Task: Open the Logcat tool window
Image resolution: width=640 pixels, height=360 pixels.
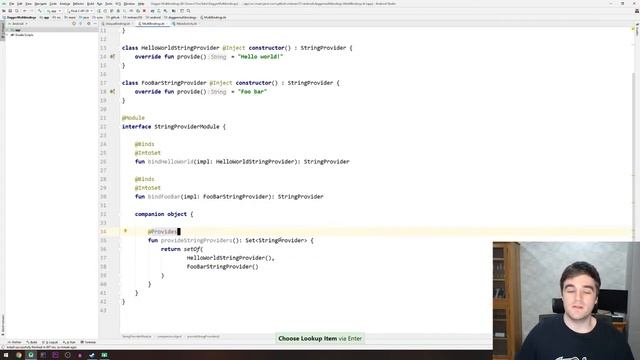Action: pos(51,342)
